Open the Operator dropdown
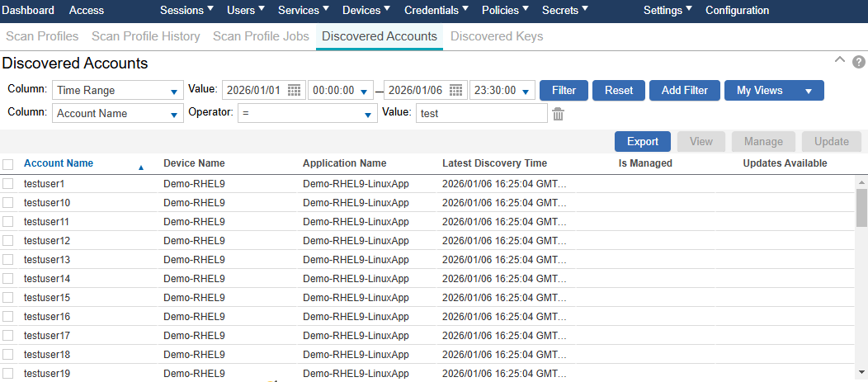Viewport: 868px width, 382px height. click(368, 114)
